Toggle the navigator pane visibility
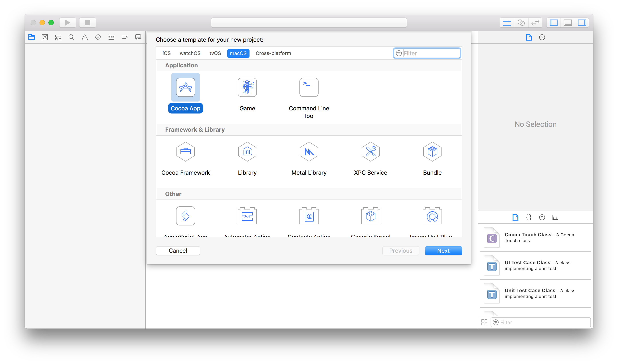Screen dimensions: 618x364 click(554, 23)
